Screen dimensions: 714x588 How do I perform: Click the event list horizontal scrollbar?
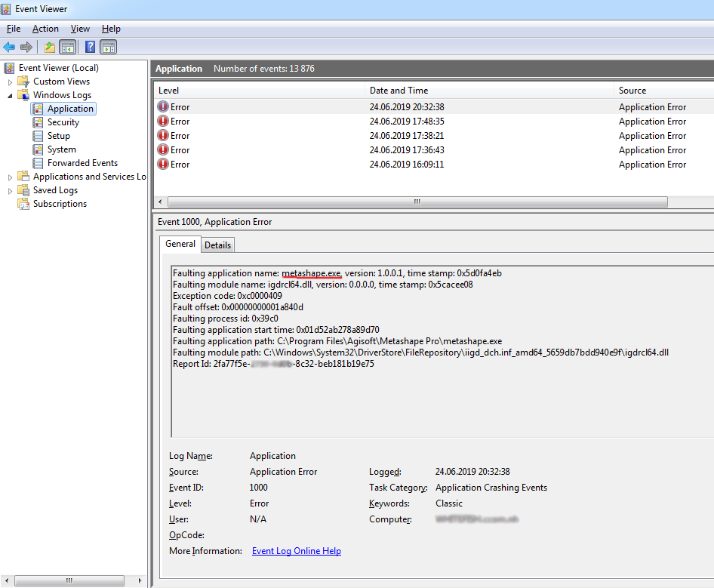coord(417,202)
